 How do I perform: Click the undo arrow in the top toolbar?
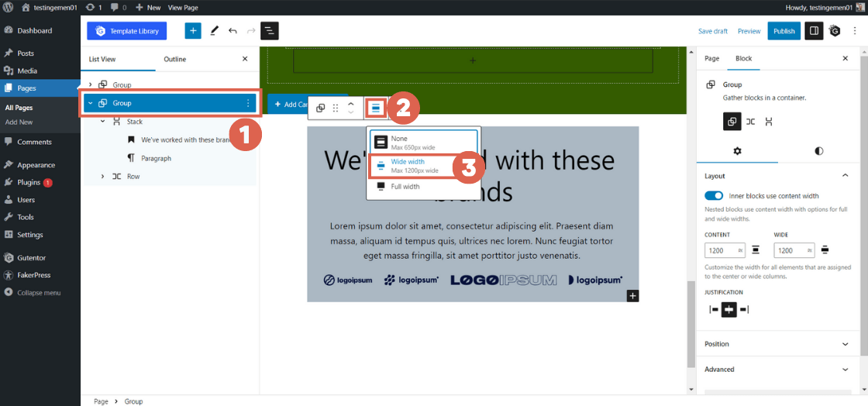(232, 31)
